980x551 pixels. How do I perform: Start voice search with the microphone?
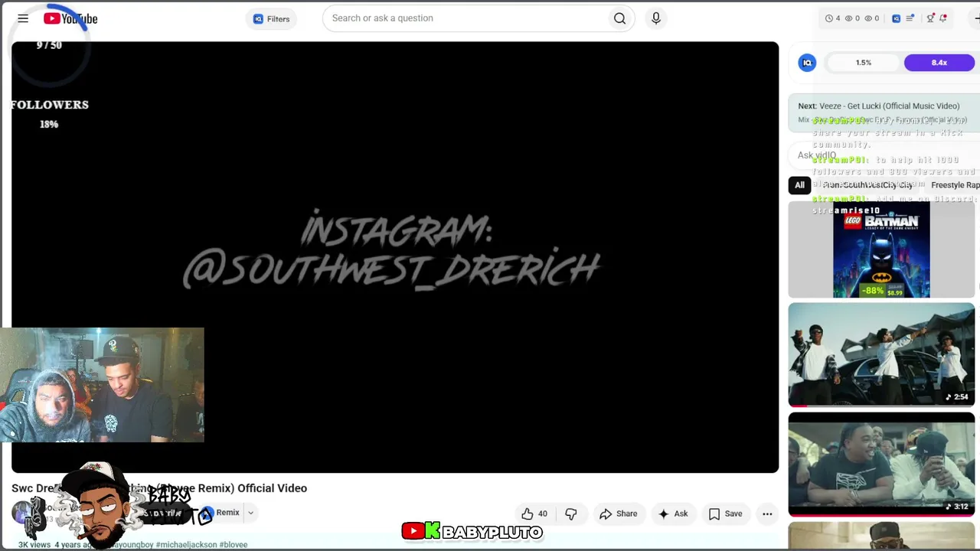pos(656,18)
